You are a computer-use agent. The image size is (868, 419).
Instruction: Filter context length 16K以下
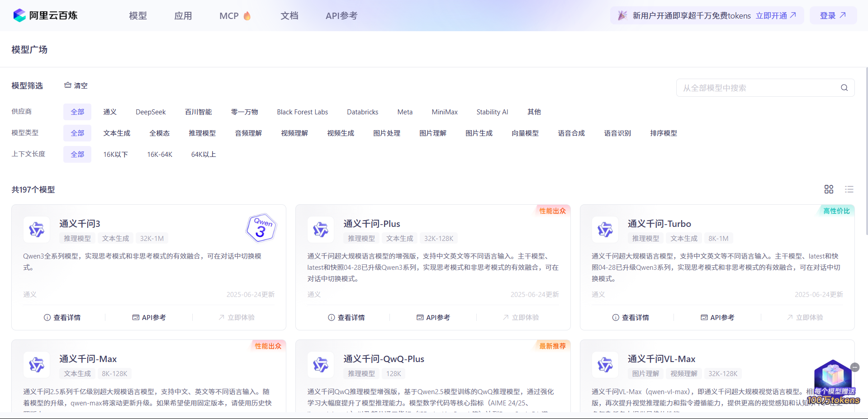(115, 154)
